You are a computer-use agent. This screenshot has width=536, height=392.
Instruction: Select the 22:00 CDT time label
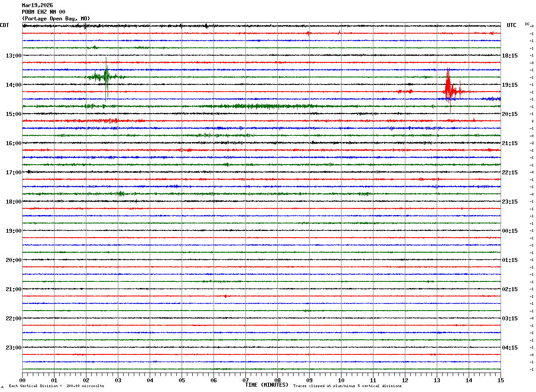(x=13, y=319)
